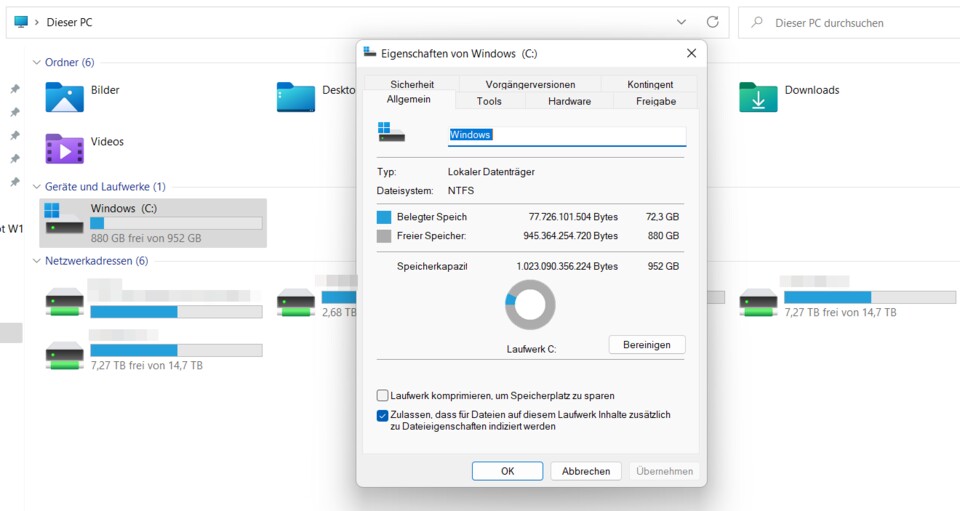The image size is (960, 511).
Task: Open the Downloads folder icon
Action: coord(758,97)
